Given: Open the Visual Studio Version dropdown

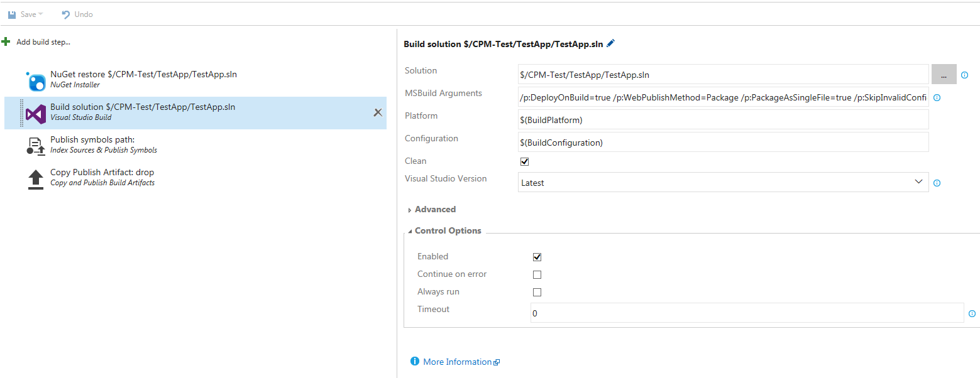Looking at the screenshot, I should click(723, 183).
